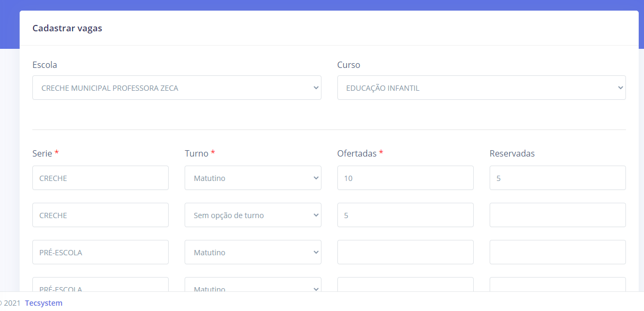644x311 pixels.
Task: Click empty Reservadas field in second CRECHE row
Action: point(558,215)
